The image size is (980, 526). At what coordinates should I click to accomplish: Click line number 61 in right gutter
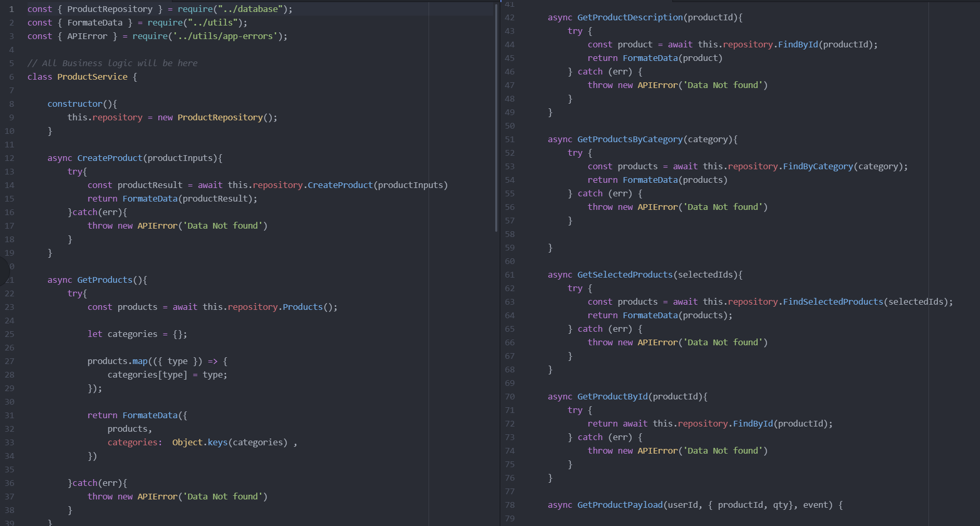[x=510, y=274]
